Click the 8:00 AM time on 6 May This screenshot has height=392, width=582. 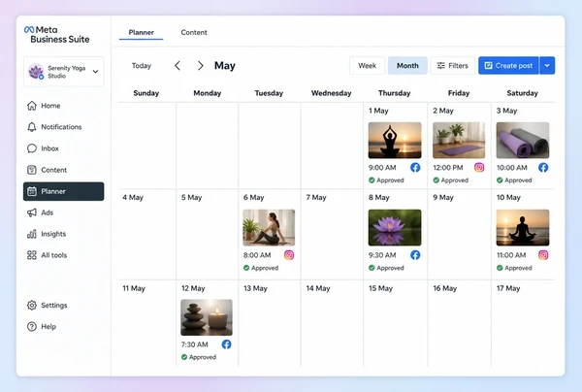tap(257, 255)
